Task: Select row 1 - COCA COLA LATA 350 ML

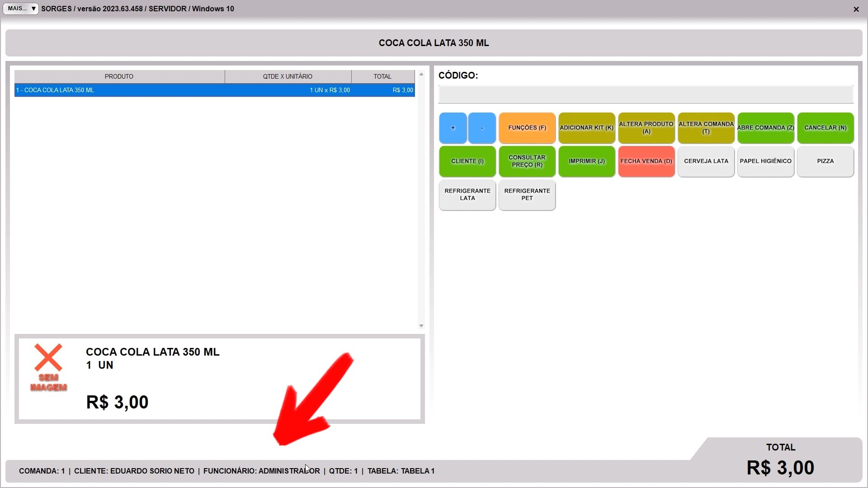Action: point(215,90)
